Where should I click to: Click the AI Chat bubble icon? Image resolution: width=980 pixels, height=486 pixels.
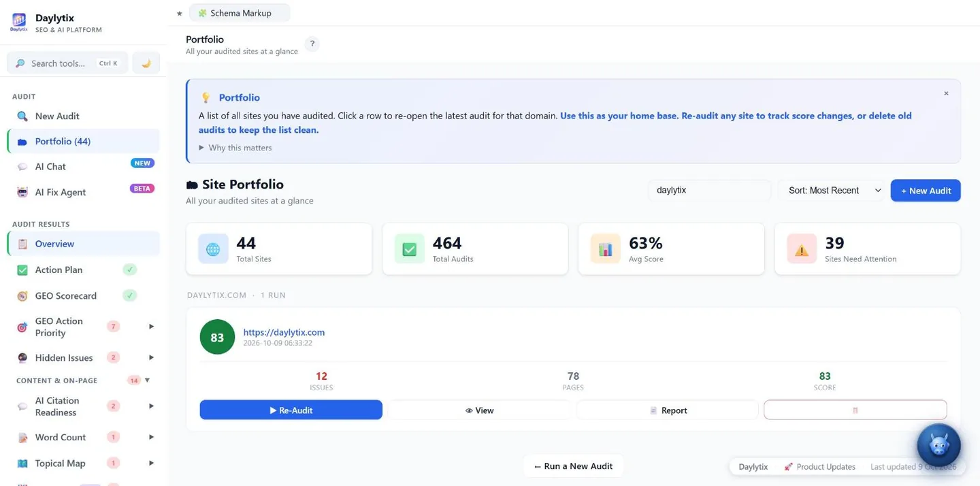tap(22, 167)
